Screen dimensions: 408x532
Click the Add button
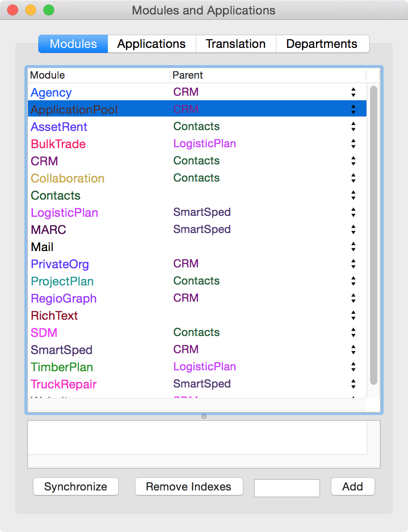click(352, 486)
